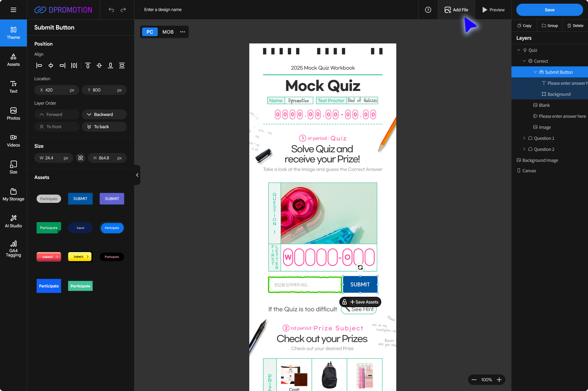Click the redo arrow icon
588x391 pixels.
tap(123, 10)
